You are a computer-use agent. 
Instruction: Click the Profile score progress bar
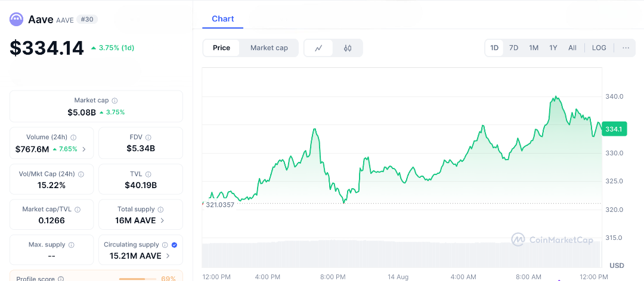137,279
